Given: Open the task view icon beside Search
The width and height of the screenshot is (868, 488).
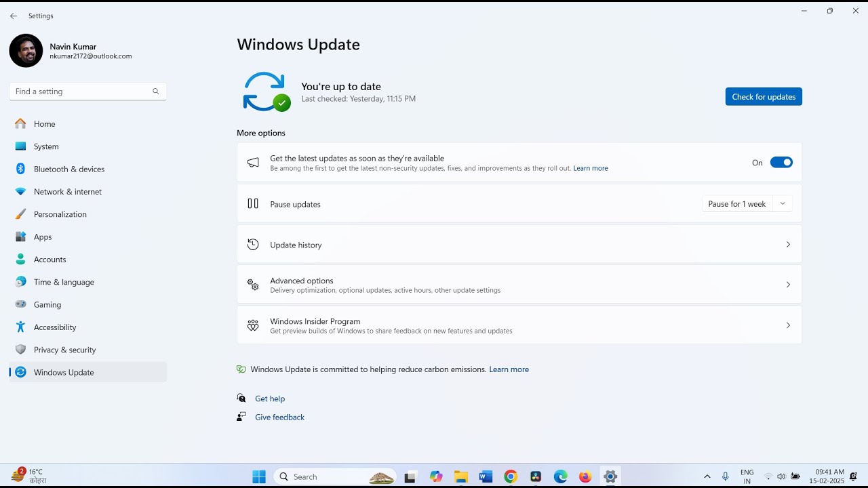Looking at the screenshot, I should (410, 476).
